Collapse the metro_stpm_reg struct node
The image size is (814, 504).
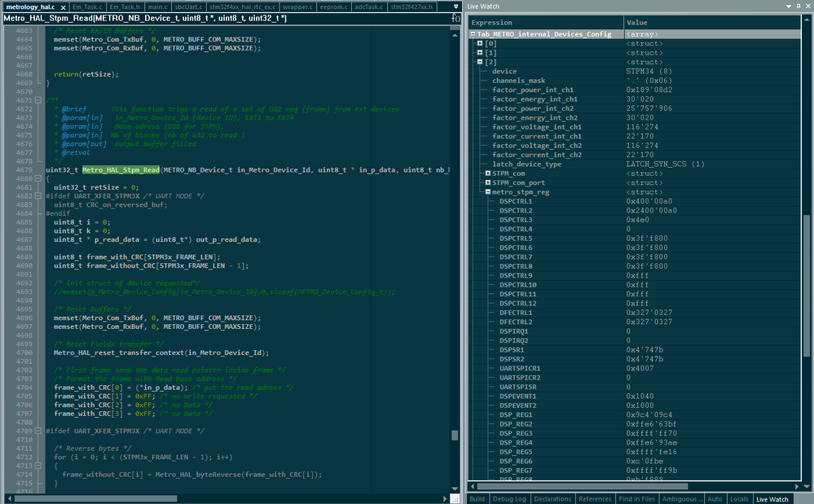click(487, 192)
